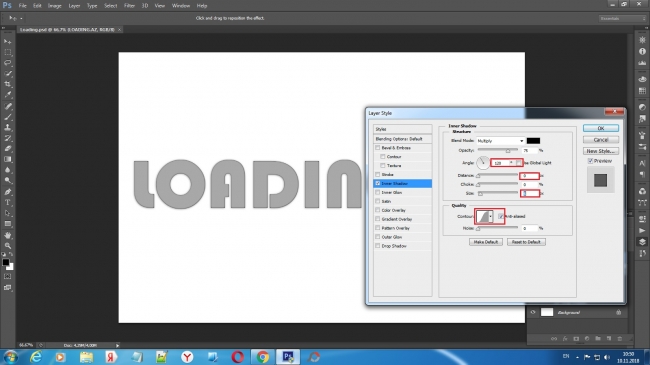The image size is (650, 365).
Task: Open the Blend Mode Multiply dropdown
Action: point(500,141)
